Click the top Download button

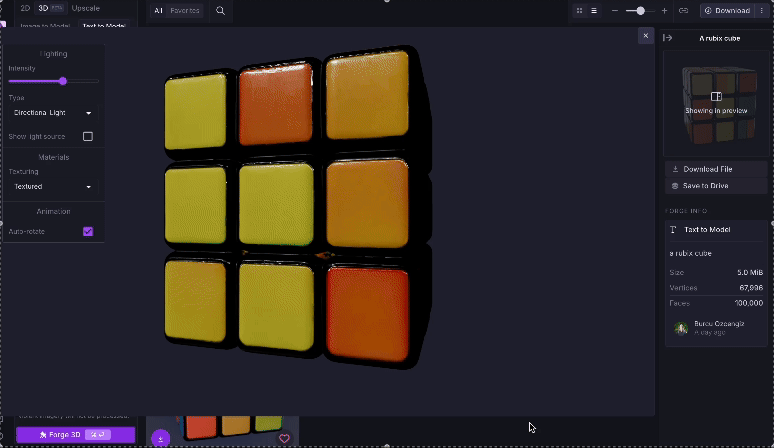pos(727,10)
